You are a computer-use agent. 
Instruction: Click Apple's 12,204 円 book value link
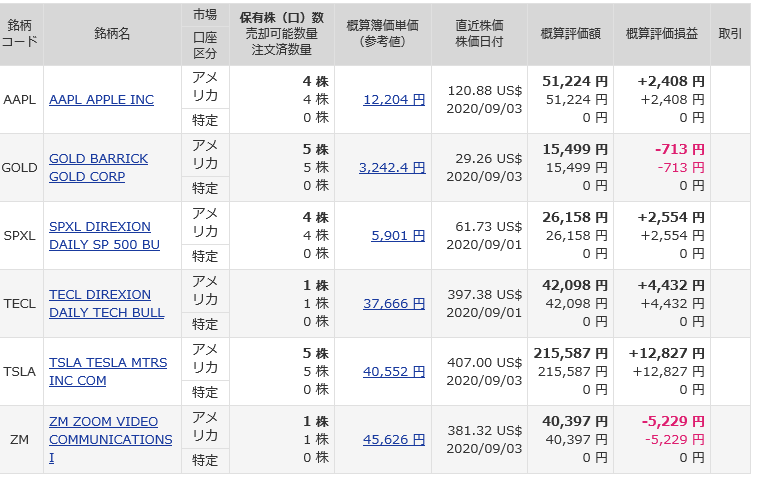(x=394, y=100)
